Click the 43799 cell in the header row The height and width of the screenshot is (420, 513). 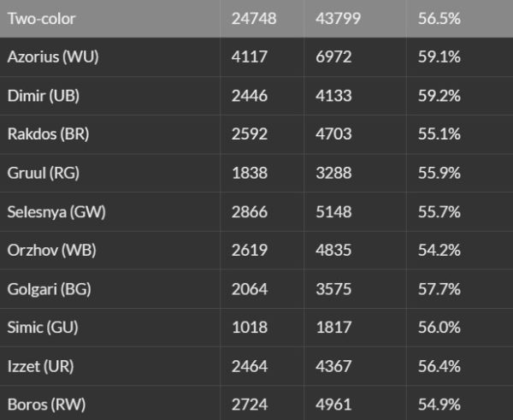click(339, 18)
